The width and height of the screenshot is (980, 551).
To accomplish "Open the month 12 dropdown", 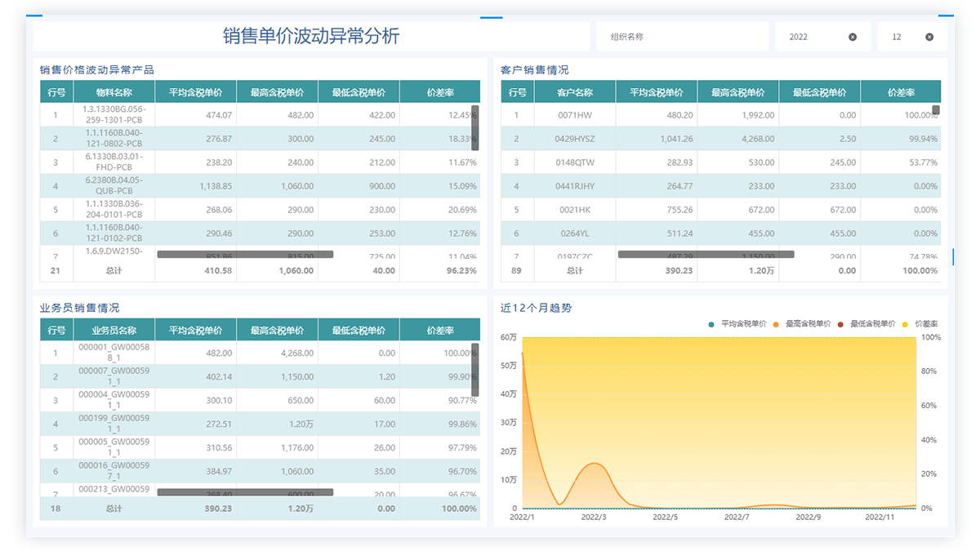I will tap(902, 37).
